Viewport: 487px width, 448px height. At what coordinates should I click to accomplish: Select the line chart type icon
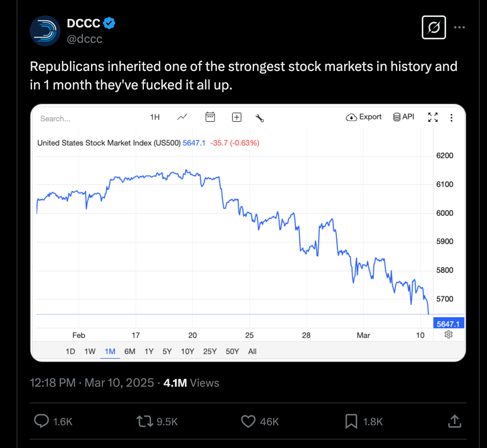[x=182, y=117]
